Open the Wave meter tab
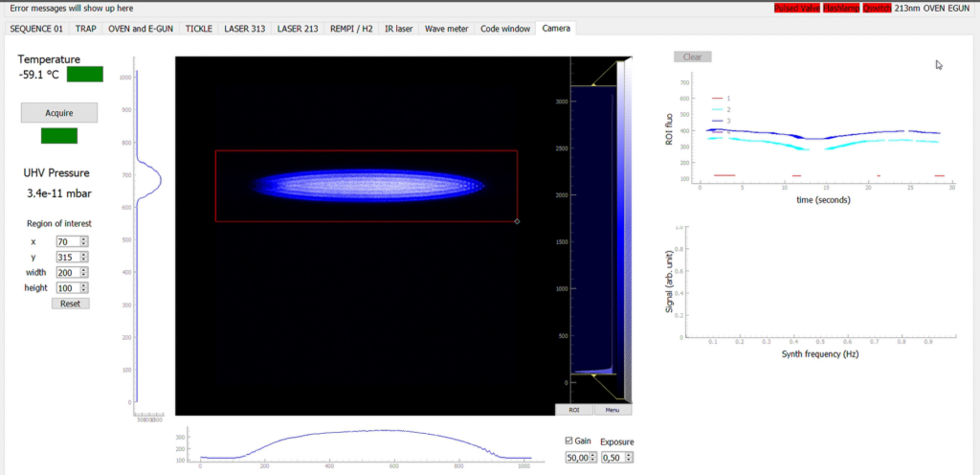This screenshot has height=475, width=980. click(446, 29)
